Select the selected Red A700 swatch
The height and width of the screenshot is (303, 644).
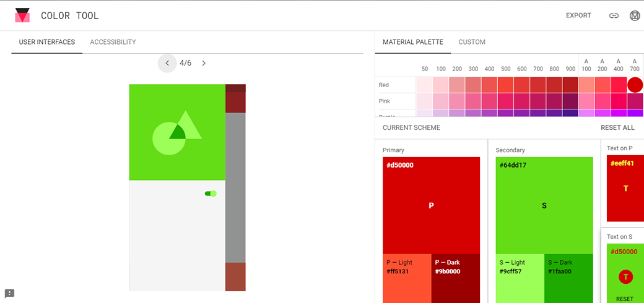pos(635,85)
